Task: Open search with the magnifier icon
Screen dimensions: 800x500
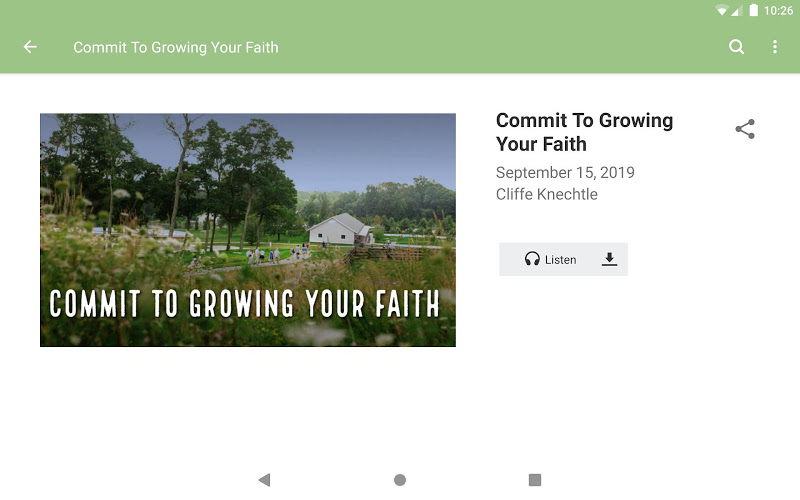Action: tap(736, 47)
